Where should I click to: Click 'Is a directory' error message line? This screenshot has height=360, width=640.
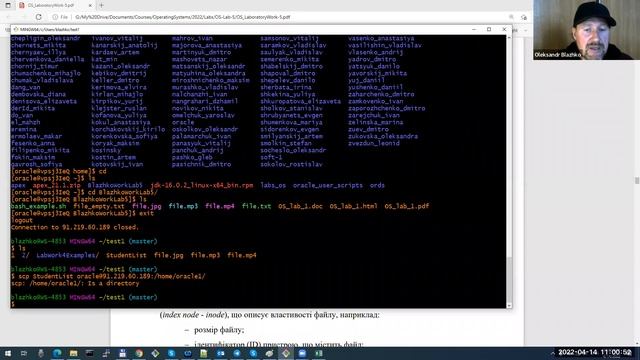(75, 283)
